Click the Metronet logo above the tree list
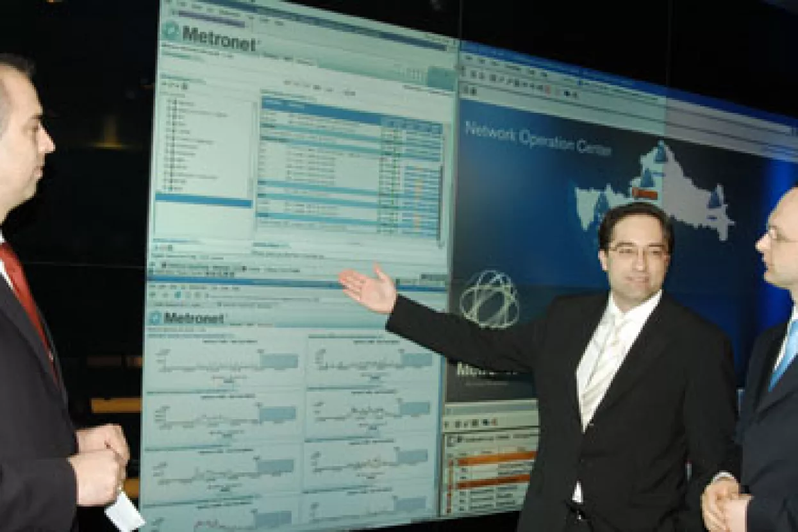Screen dimensions: 798x532 tap(210, 36)
